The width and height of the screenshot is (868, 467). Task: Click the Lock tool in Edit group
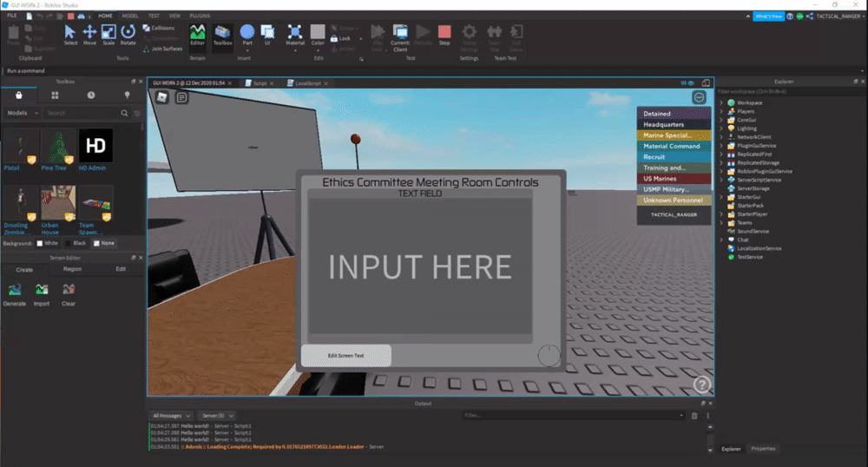[x=340, y=39]
